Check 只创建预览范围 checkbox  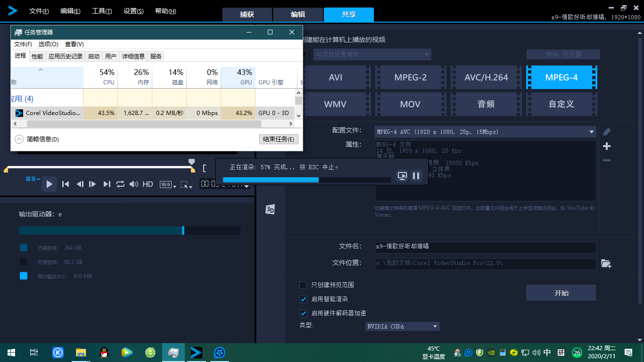tap(303, 285)
